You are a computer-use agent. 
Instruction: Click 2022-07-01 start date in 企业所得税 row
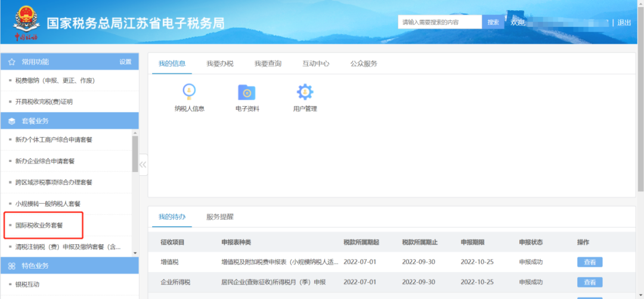360,282
